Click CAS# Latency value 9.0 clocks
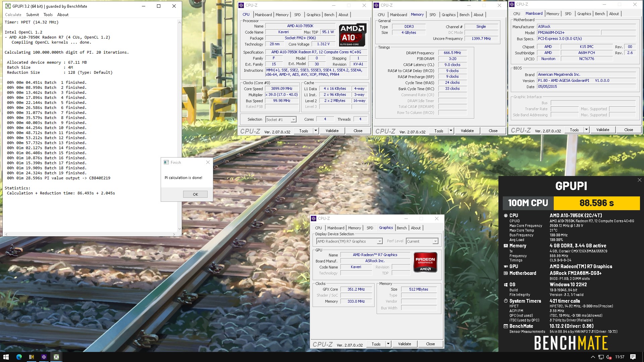This screenshot has width=644, height=362. tap(452, 65)
